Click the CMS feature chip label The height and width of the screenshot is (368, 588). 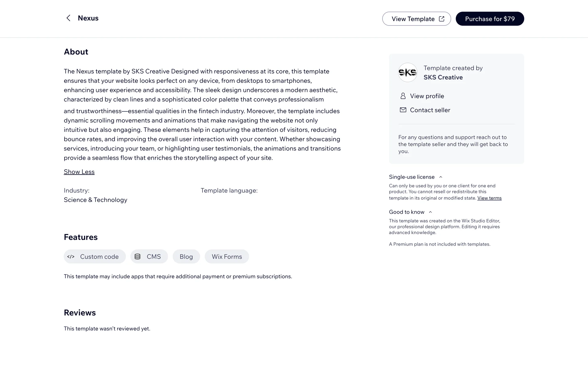click(x=154, y=257)
